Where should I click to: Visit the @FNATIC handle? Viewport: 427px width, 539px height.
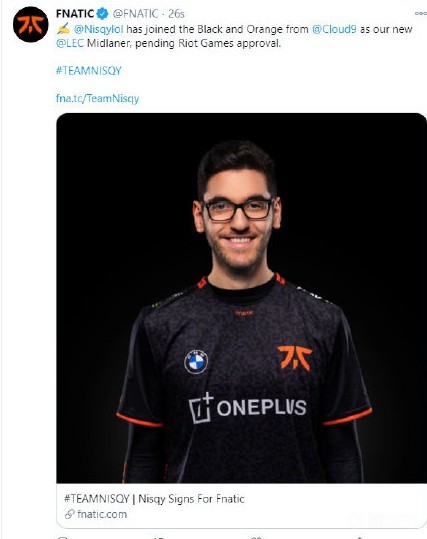click(135, 14)
